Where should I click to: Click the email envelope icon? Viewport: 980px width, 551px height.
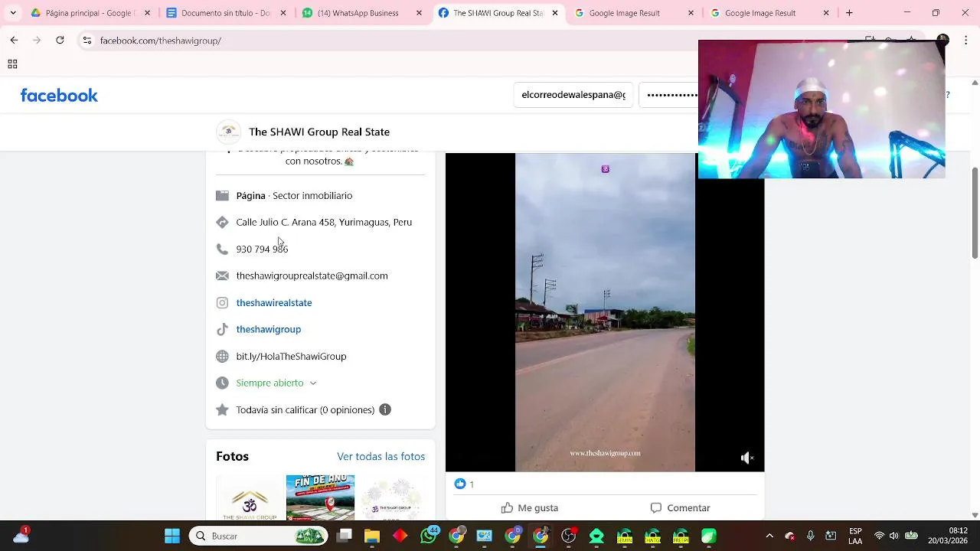tap(222, 275)
